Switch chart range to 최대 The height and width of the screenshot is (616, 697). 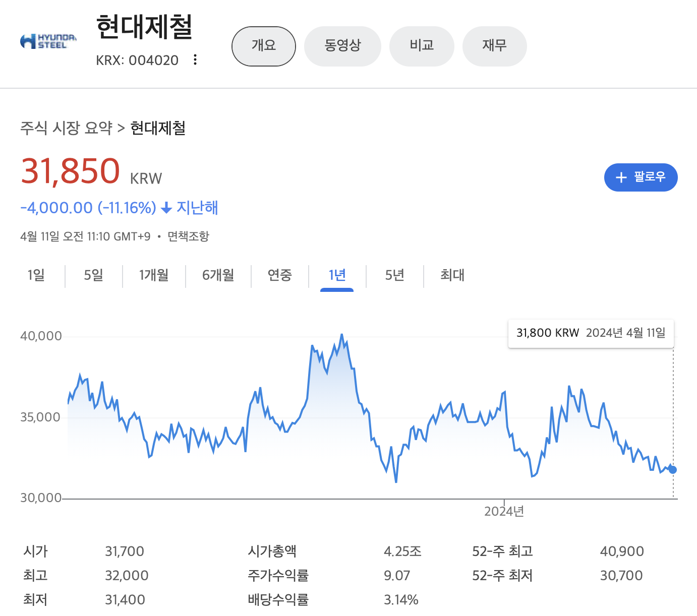pos(452,275)
